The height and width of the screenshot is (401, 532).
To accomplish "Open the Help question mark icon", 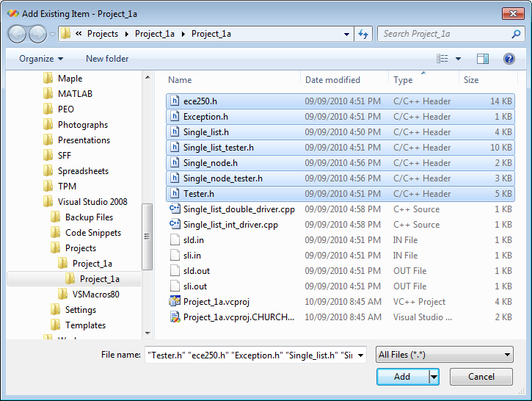I will pyautogui.click(x=509, y=59).
